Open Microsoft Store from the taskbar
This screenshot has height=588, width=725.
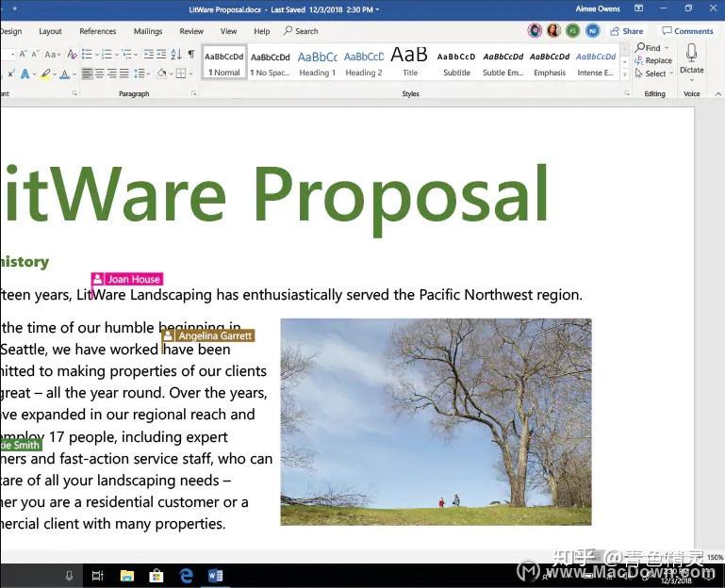(x=157, y=576)
